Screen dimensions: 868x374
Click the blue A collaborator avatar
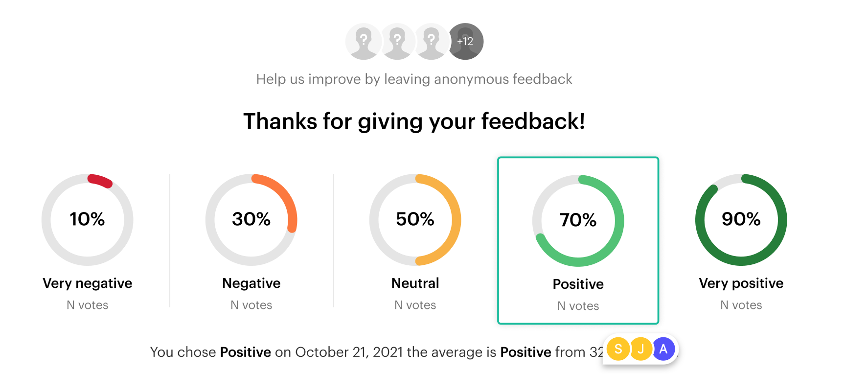[663, 349]
